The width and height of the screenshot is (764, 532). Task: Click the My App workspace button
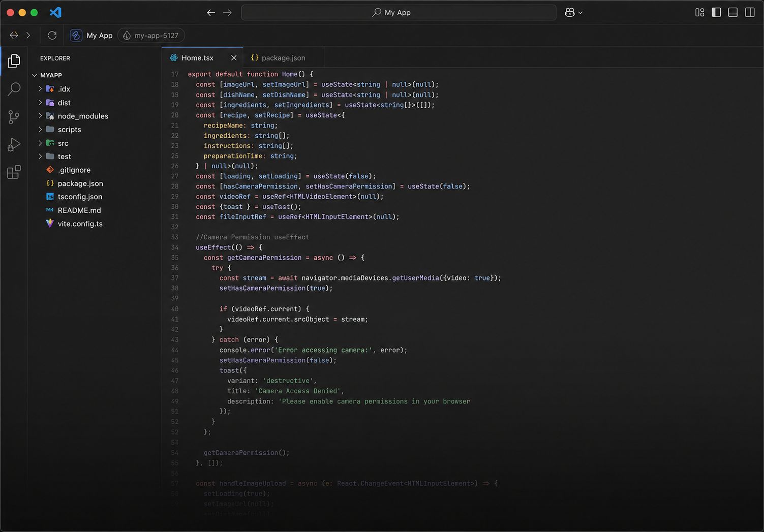point(91,35)
